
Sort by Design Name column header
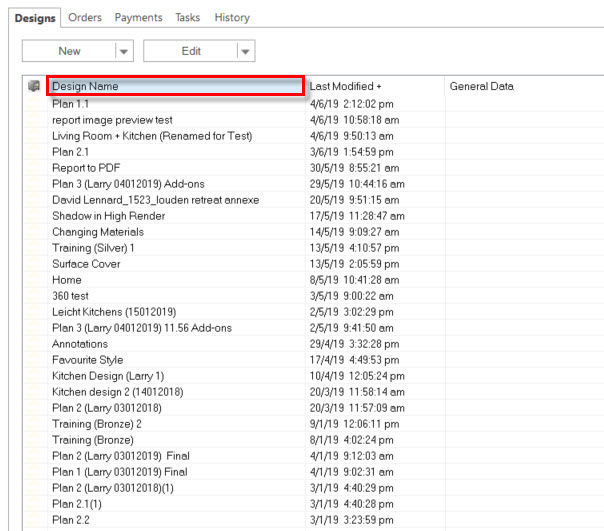tap(176, 86)
